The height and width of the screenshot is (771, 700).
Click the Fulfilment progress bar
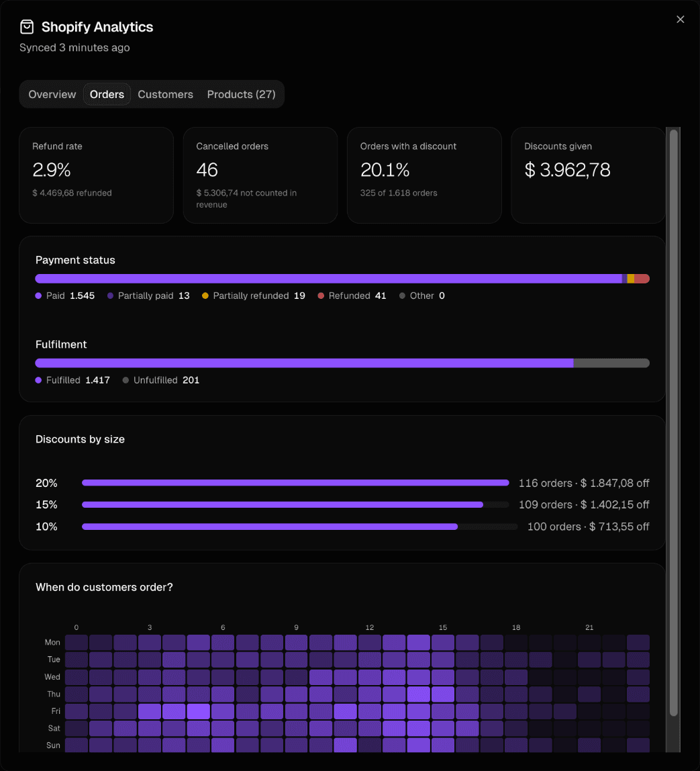[342, 363]
